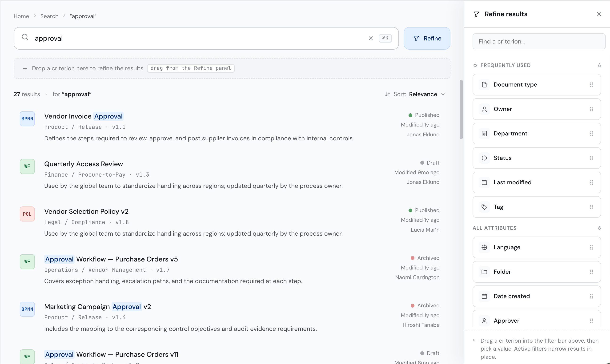The image size is (610, 364).
Task: Open Marketing Campaign Approval v2 result
Action: (x=97, y=307)
